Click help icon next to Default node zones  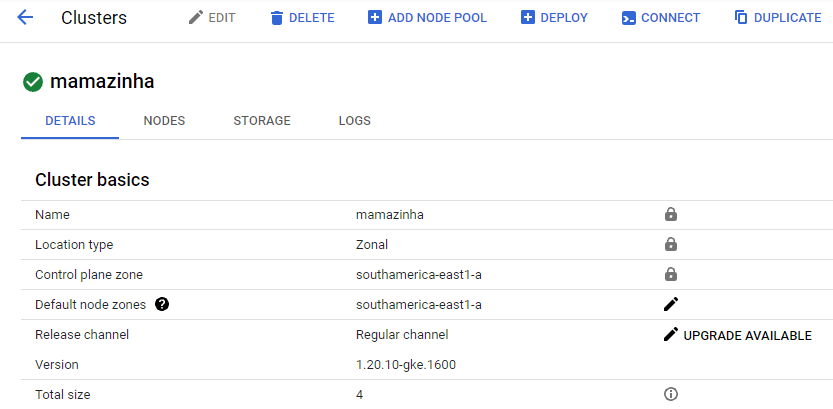pyautogui.click(x=162, y=304)
